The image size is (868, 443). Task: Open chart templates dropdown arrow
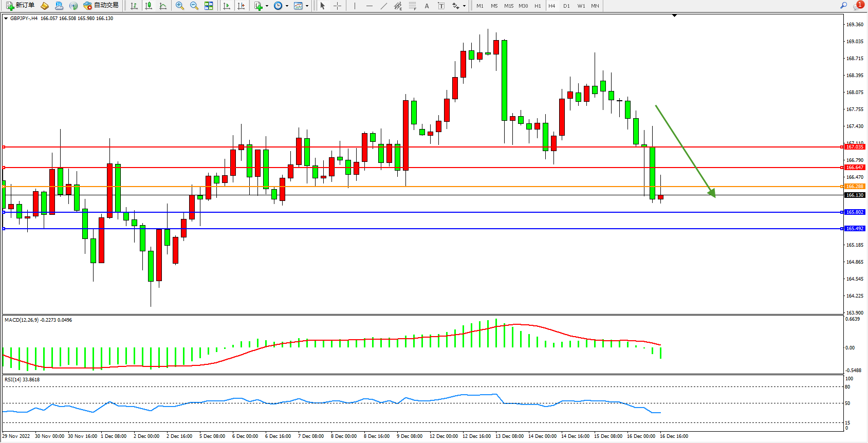pyautogui.click(x=307, y=6)
